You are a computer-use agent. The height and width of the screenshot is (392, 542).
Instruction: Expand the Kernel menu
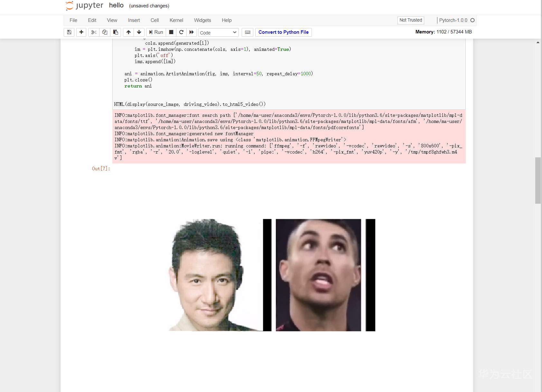[x=176, y=20]
